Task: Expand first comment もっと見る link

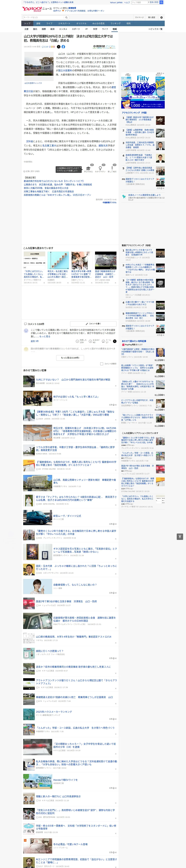Action: pyautogui.click(x=45, y=337)
